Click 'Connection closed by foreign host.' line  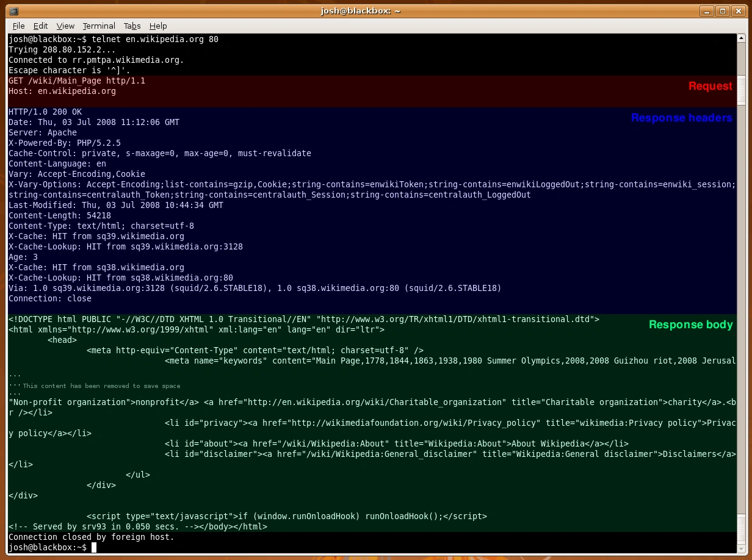tap(92, 537)
